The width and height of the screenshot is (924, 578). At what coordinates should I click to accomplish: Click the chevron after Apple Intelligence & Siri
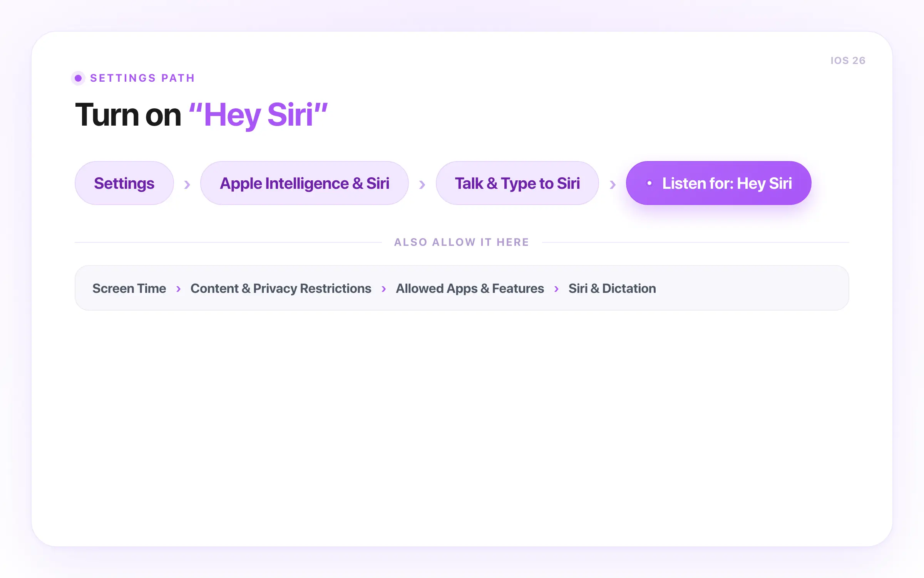pyautogui.click(x=422, y=185)
